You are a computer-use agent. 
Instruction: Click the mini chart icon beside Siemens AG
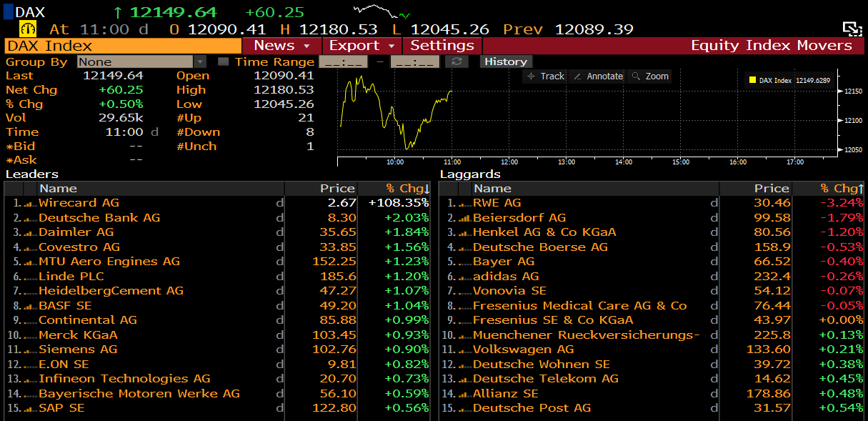[x=30, y=350]
